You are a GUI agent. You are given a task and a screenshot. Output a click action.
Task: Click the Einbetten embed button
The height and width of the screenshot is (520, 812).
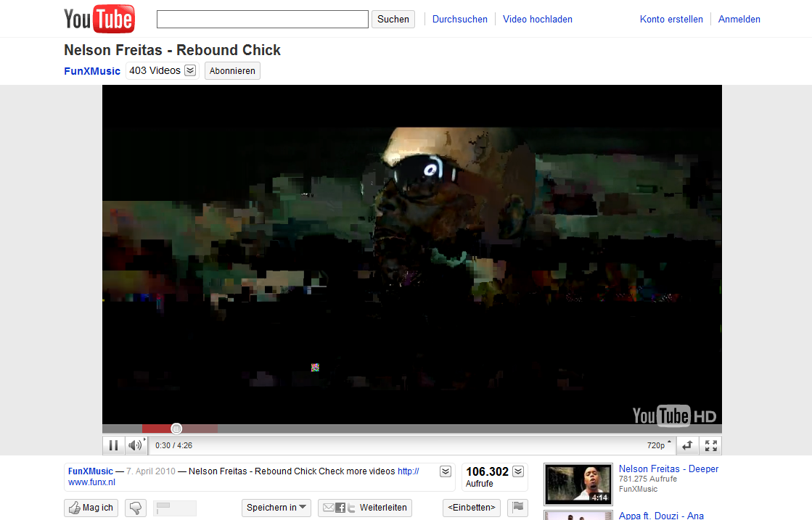coord(472,508)
